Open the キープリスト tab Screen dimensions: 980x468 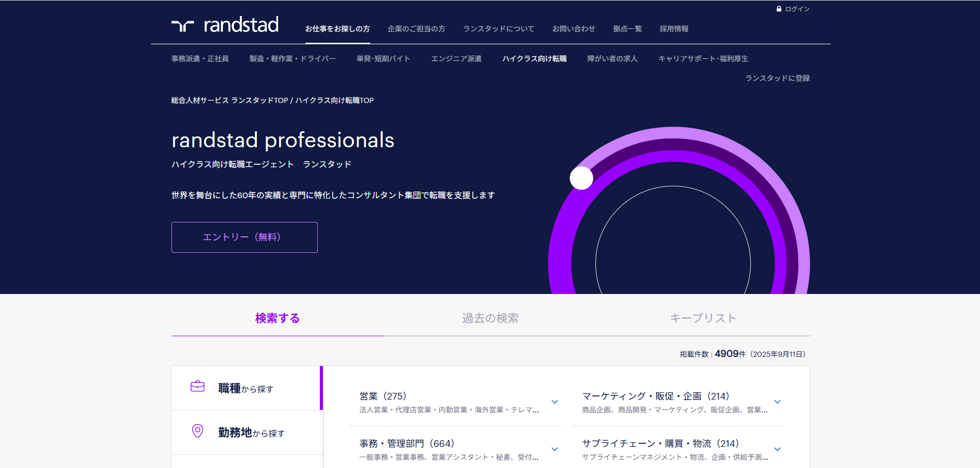click(x=703, y=318)
